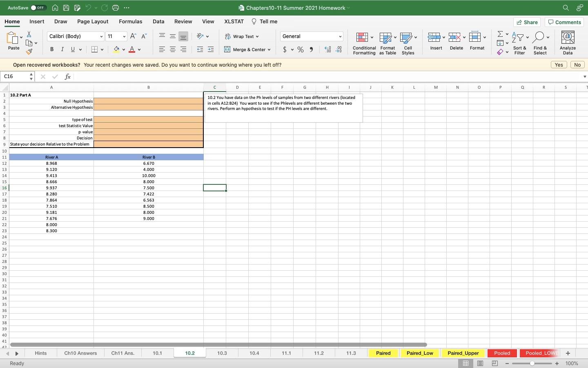Click the Home icon in the title bar
Image resolution: width=588 pixels, height=368 pixels.
coord(55,8)
